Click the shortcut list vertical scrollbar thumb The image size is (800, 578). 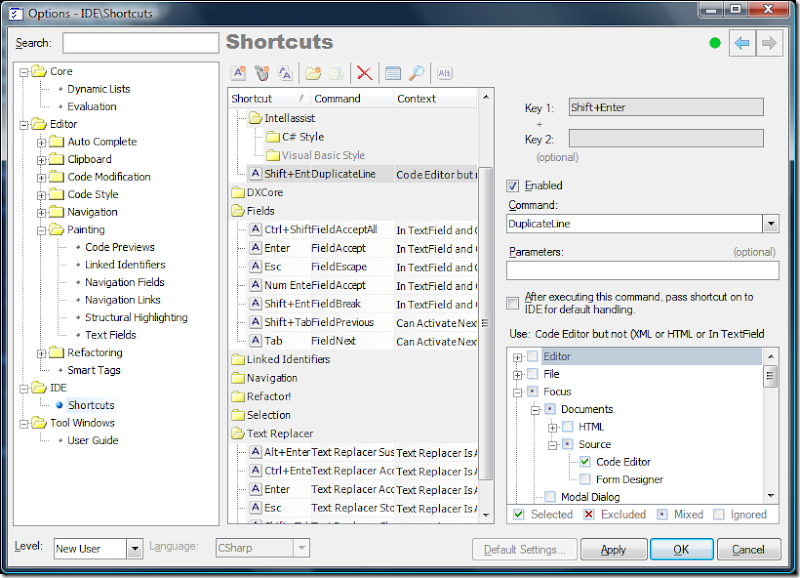[x=485, y=323]
